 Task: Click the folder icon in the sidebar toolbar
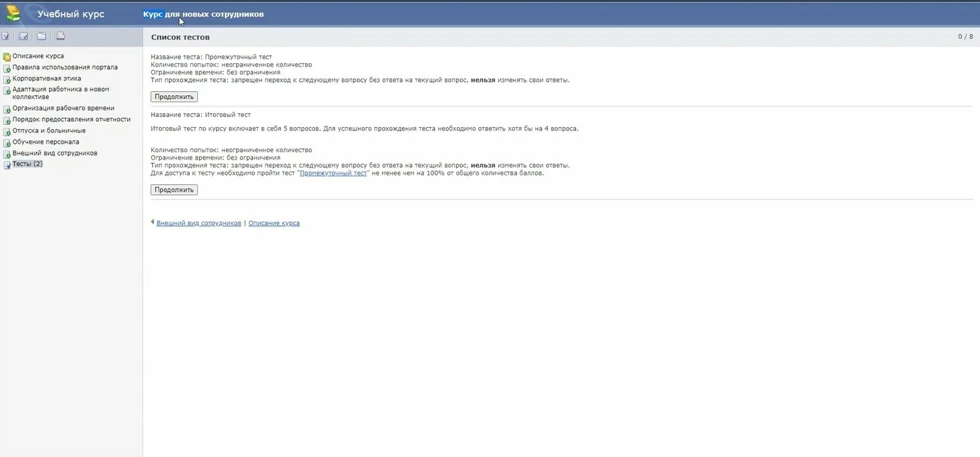click(41, 37)
